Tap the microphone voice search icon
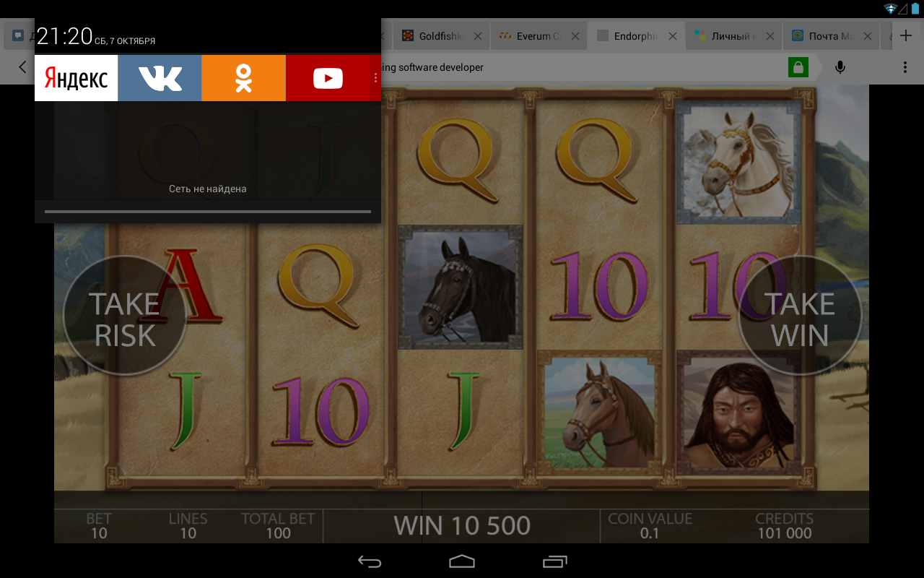 (x=840, y=67)
